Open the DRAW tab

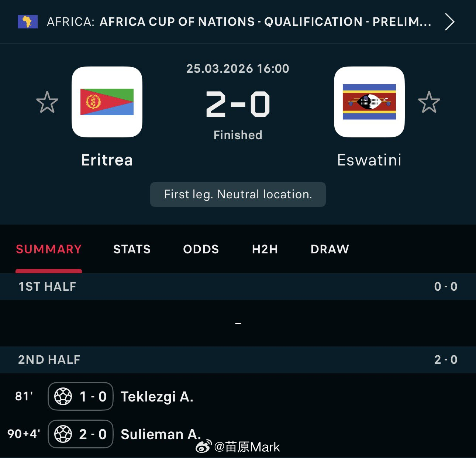[330, 249]
